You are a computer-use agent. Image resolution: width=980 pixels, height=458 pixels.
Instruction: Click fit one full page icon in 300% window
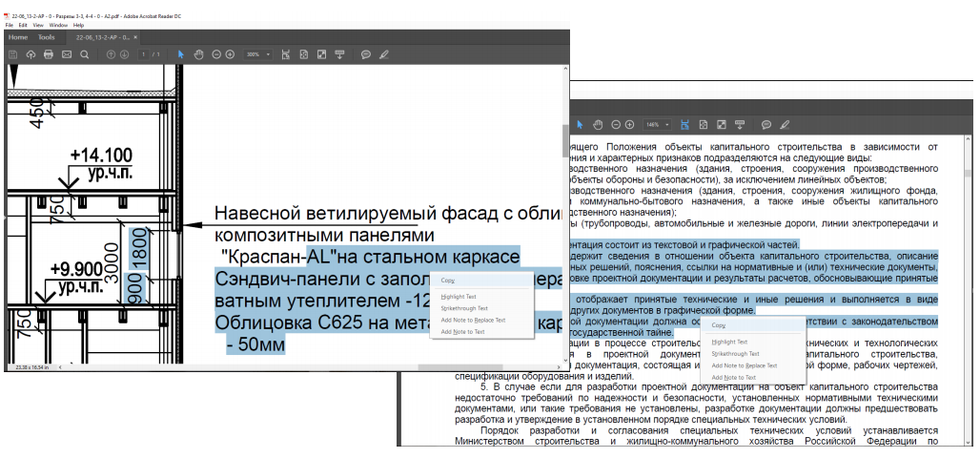[304, 54]
